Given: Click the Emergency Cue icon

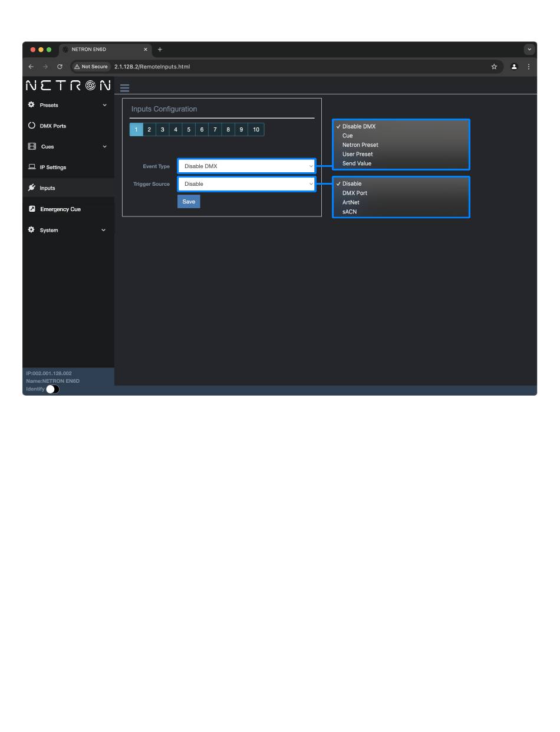Looking at the screenshot, I should [32, 209].
